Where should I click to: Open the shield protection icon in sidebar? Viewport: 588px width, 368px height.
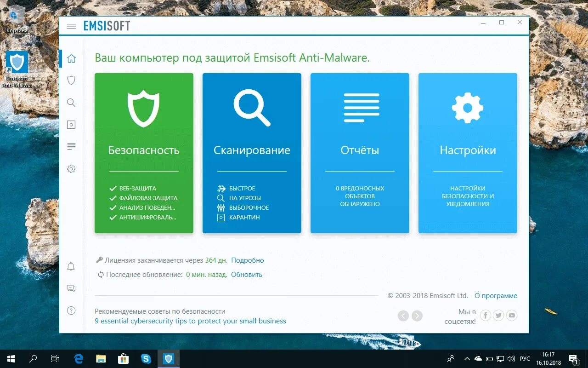[71, 80]
